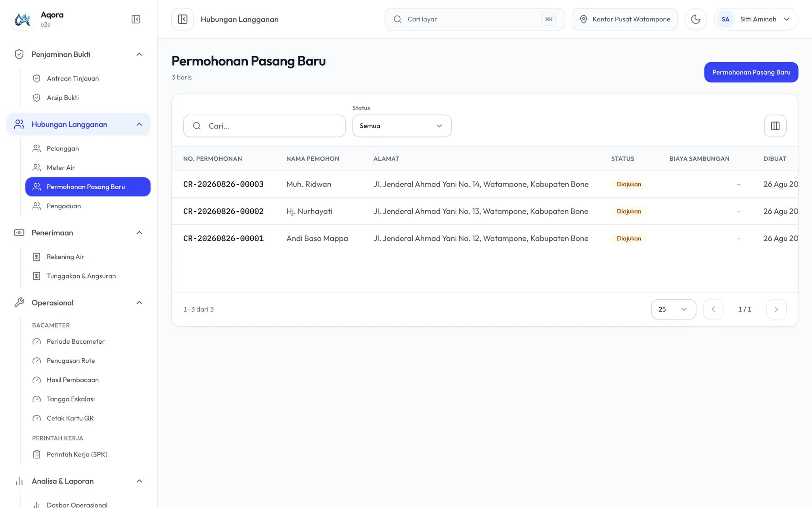The image size is (812, 508).
Task: Collapse the Penerimaan section chevron
Action: [139, 233]
